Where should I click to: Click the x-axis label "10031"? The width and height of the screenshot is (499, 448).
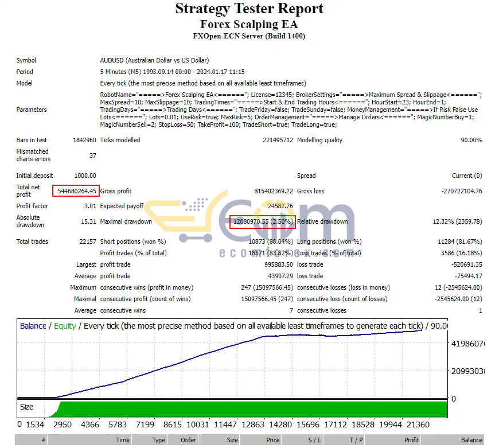pyautogui.click(x=198, y=424)
